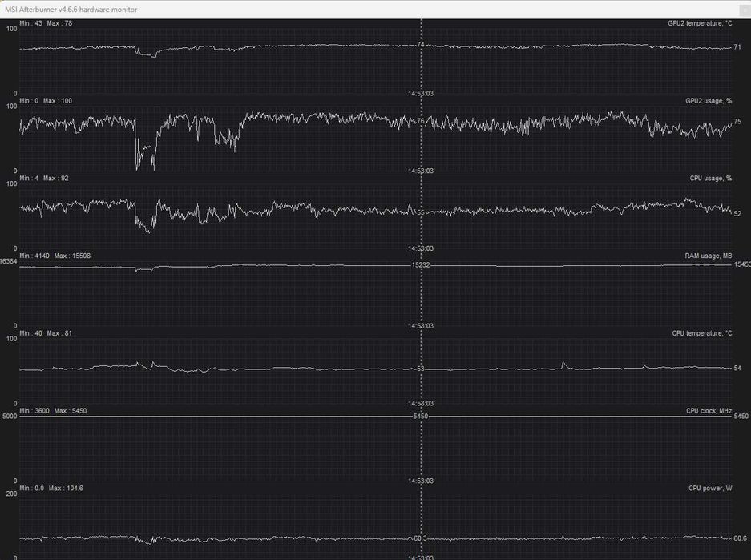Click current value 52 of CPU usage
The height and width of the screenshot is (560, 751).
(737, 214)
